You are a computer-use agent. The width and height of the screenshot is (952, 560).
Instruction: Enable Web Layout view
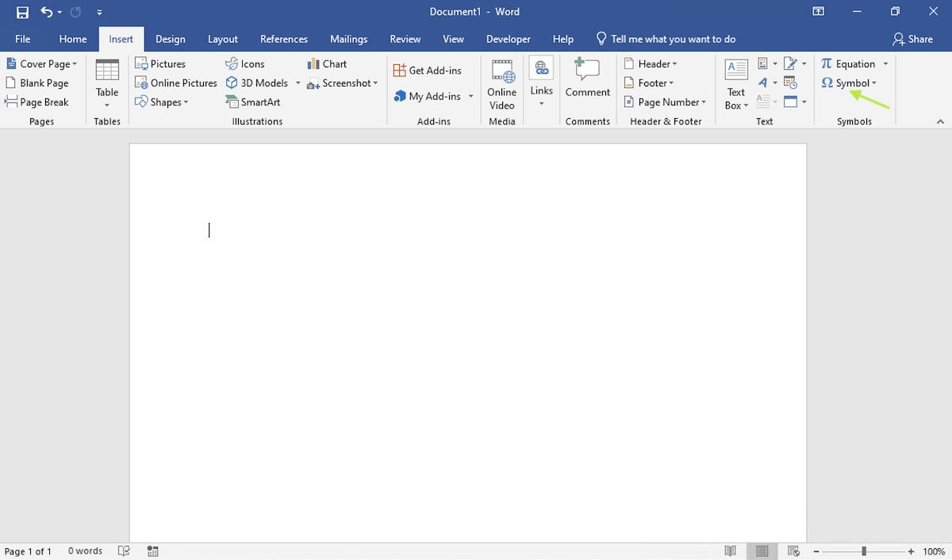point(793,550)
